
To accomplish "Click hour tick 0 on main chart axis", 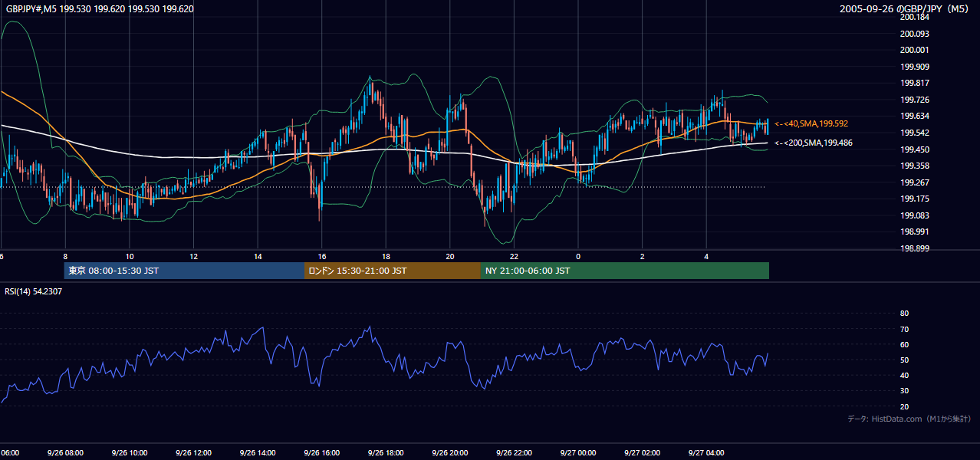I will [x=578, y=257].
